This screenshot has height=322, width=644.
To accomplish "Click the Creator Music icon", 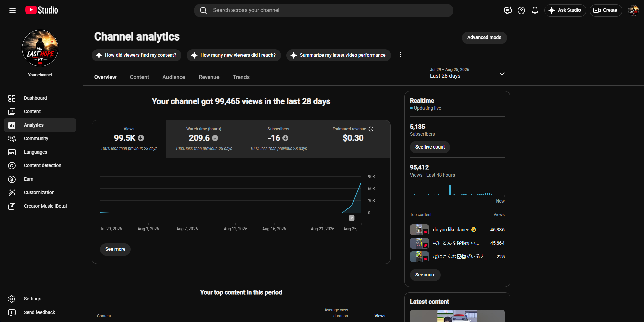I will tap(12, 206).
